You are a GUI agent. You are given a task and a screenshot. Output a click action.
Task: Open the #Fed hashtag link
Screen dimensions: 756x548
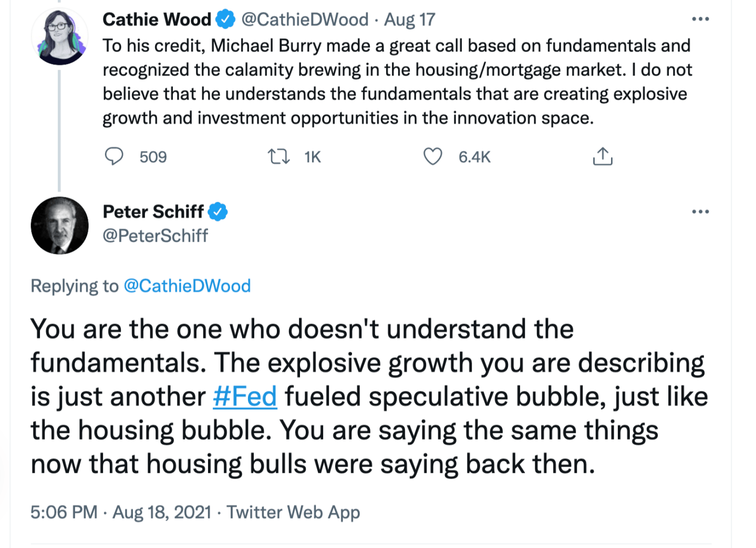pos(245,397)
